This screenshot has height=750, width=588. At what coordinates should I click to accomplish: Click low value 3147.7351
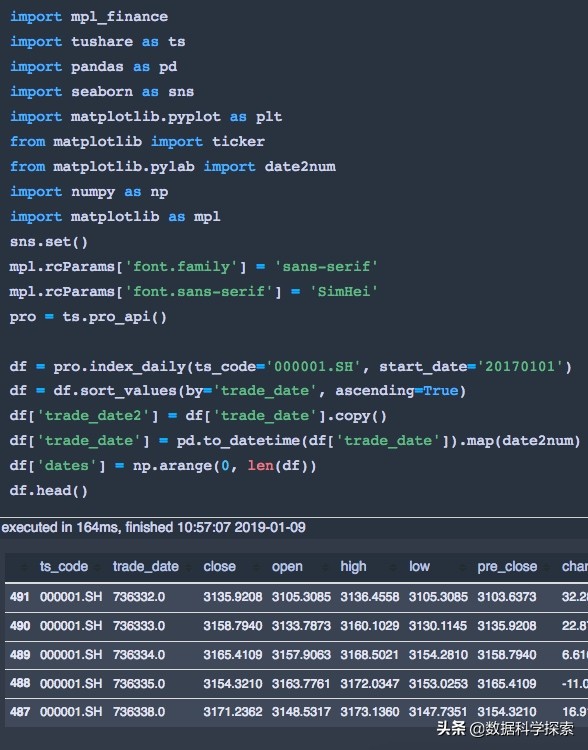click(x=438, y=712)
